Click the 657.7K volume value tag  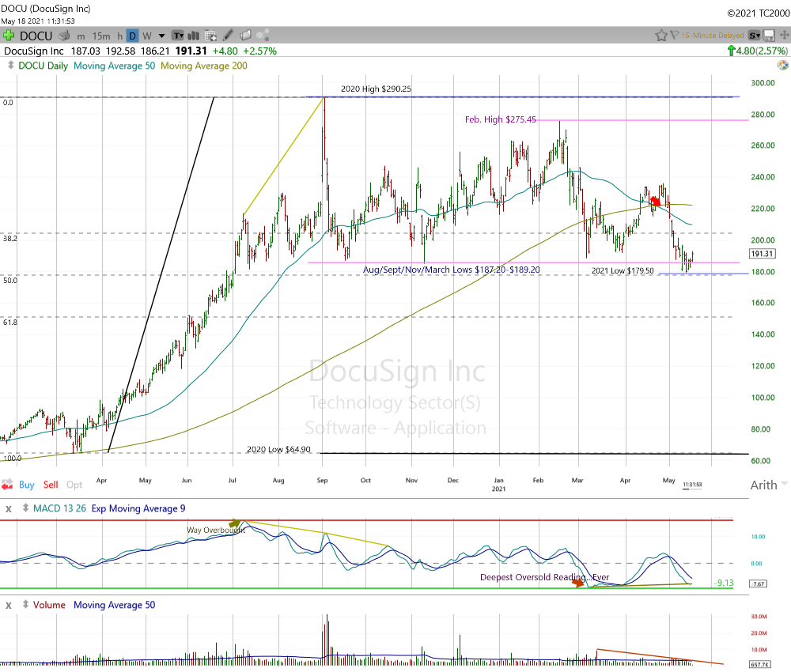[760, 664]
